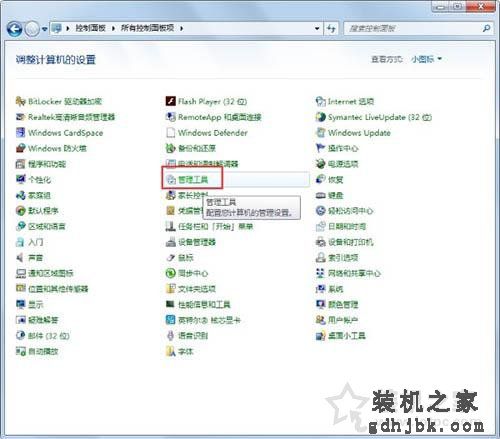
Task: Open the 英特尔(R) 核芯显卡 link
Action: (209, 320)
